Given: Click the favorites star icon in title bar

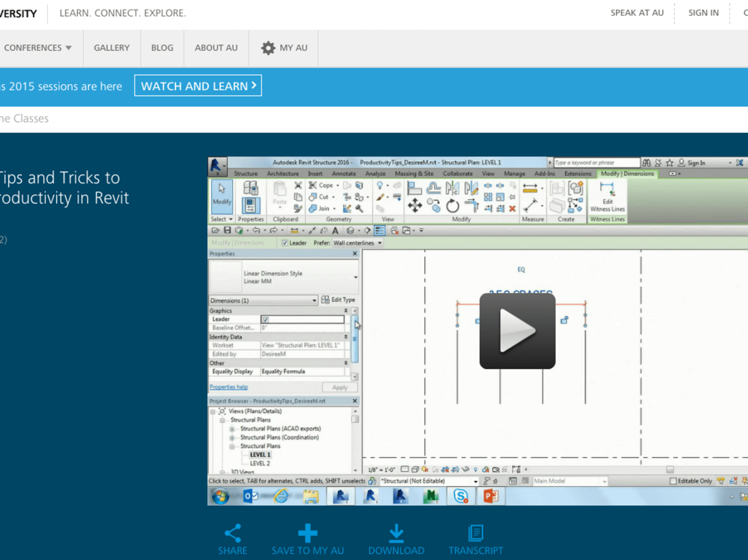Looking at the screenshot, I should (669, 163).
